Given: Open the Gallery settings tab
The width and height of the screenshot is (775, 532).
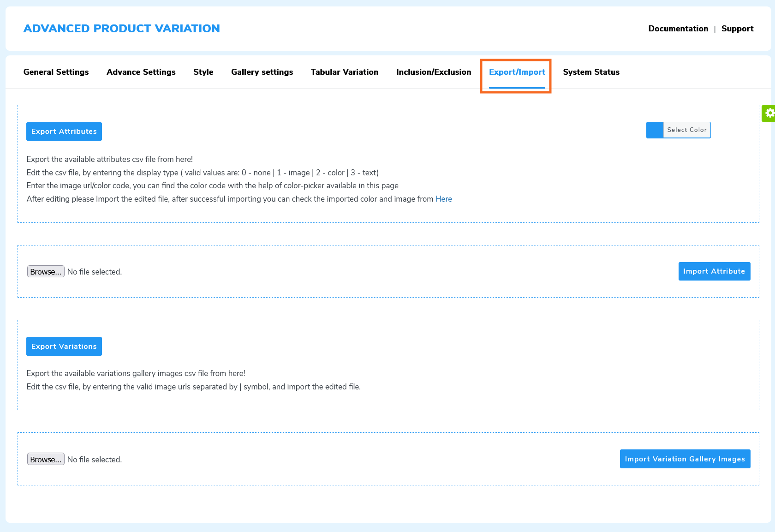Looking at the screenshot, I should [x=262, y=72].
